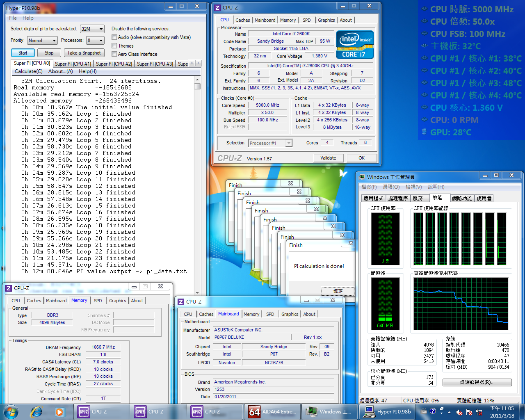Click the Hyper PI scrollbar thumb
Screen dimensions: 525x420
(197, 86)
